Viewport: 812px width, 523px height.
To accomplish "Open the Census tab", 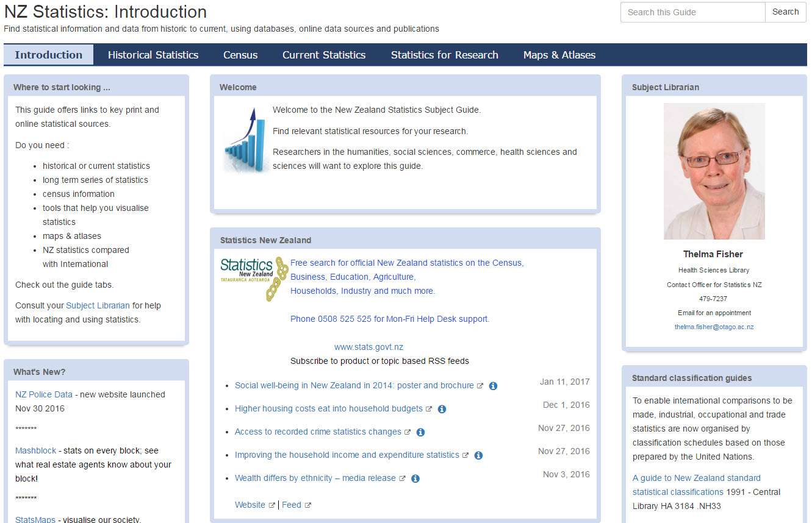I will coord(240,55).
